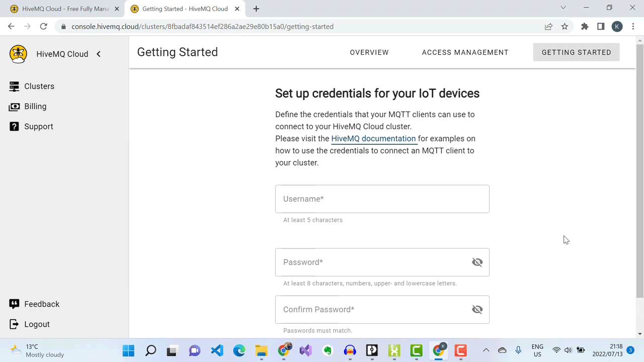Open the Feedback form
This screenshot has width=644, height=362.
[34, 304]
